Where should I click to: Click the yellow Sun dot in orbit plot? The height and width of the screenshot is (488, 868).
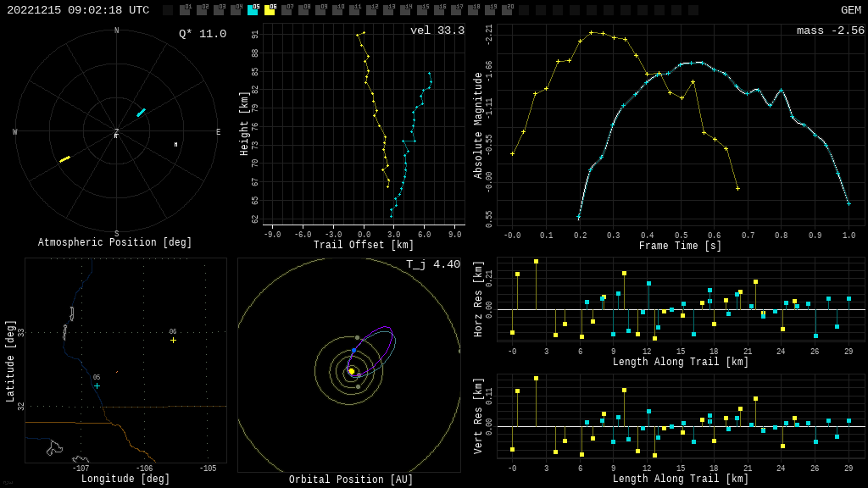pyautogui.click(x=352, y=371)
